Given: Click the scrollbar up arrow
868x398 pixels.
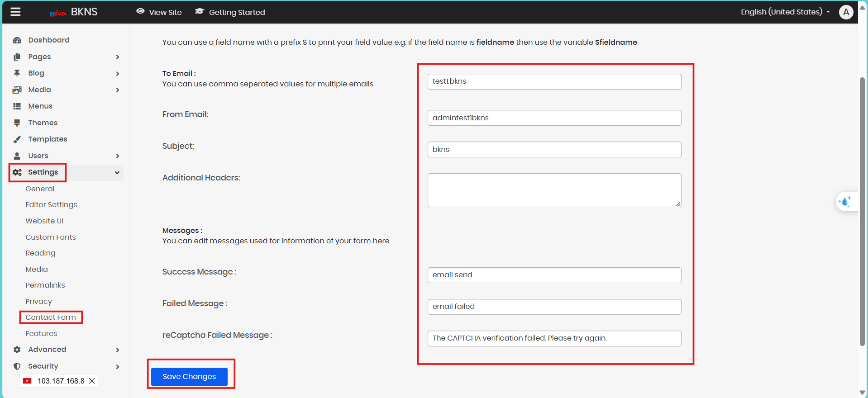Looking at the screenshot, I should (862, 8).
